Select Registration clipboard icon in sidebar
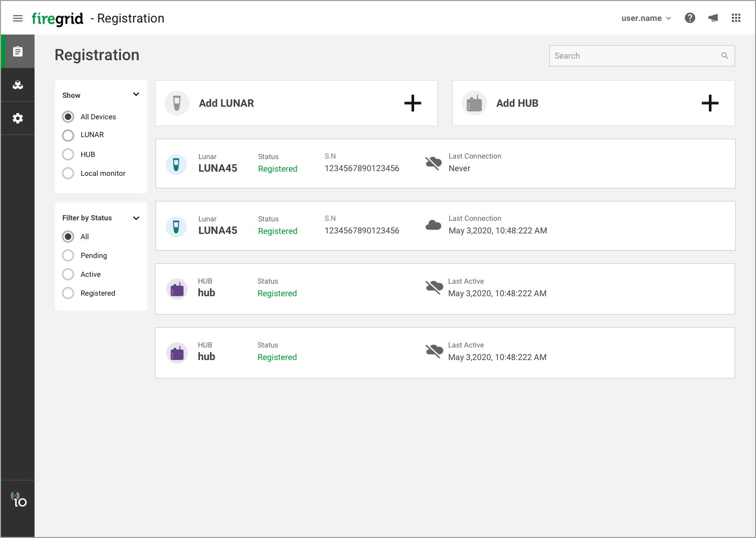Viewport: 756px width, 538px height. pyautogui.click(x=18, y=51)
